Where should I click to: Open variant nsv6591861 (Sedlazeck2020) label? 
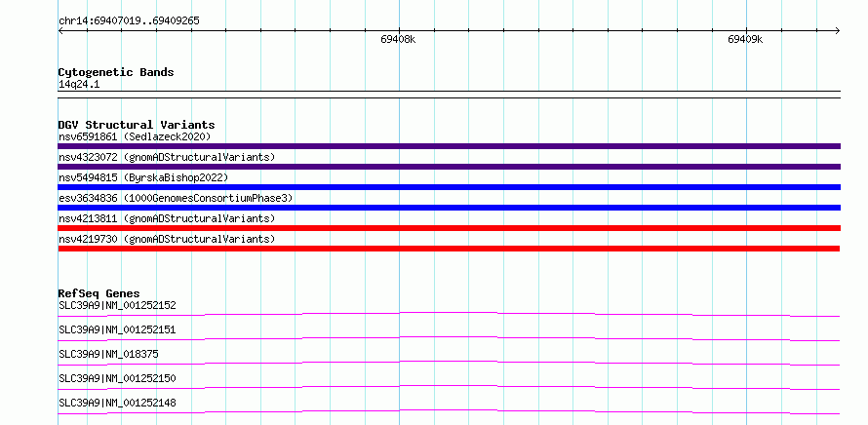click(x=135, y=136)
